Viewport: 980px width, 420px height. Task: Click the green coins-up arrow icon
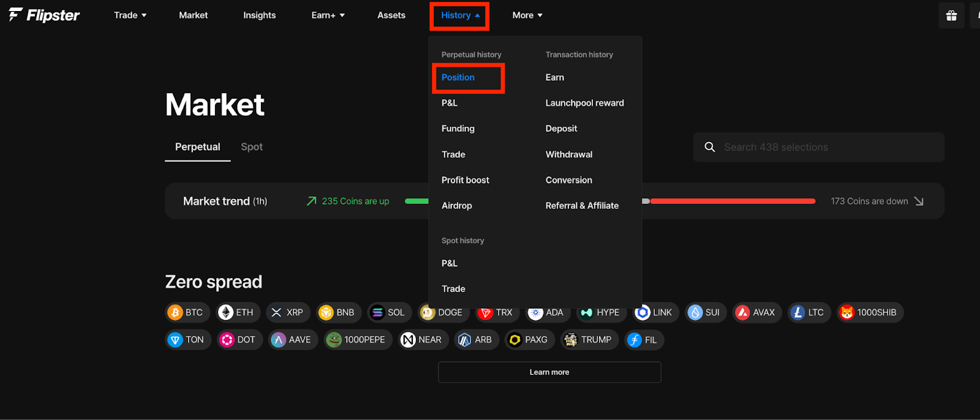312,201
